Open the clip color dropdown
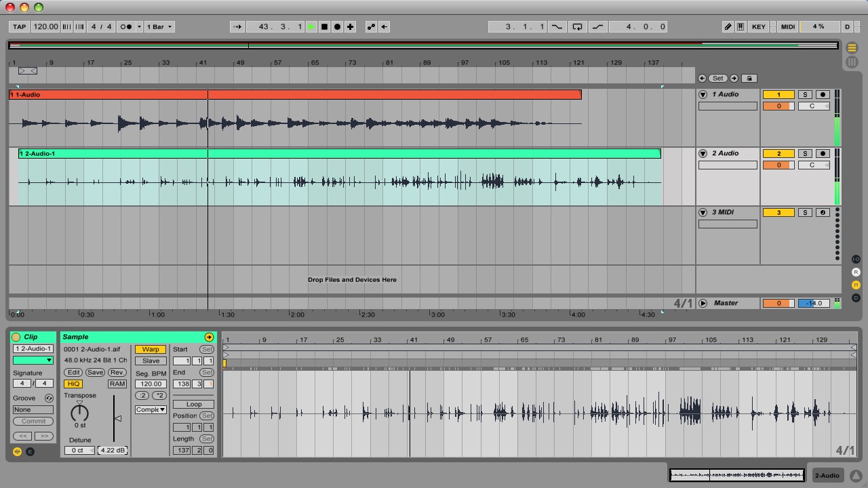The image size is (868, 488). click(x=33, y=361)
